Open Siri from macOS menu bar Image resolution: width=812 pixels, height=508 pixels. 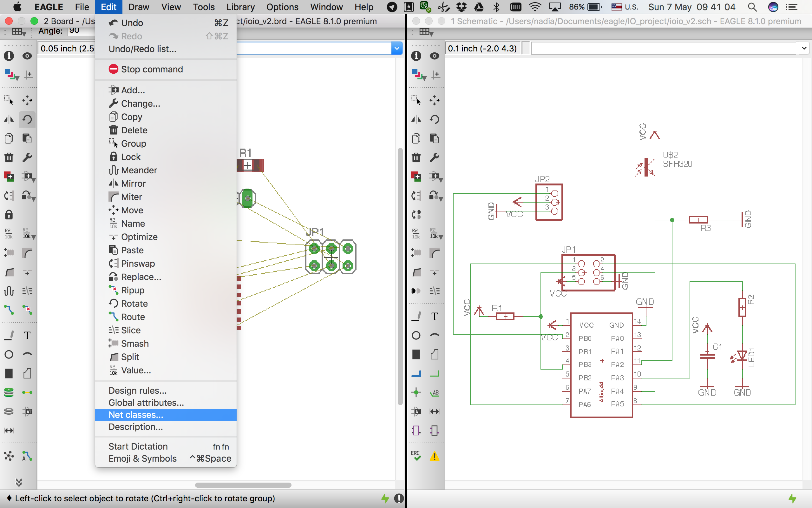click(773, 7)
